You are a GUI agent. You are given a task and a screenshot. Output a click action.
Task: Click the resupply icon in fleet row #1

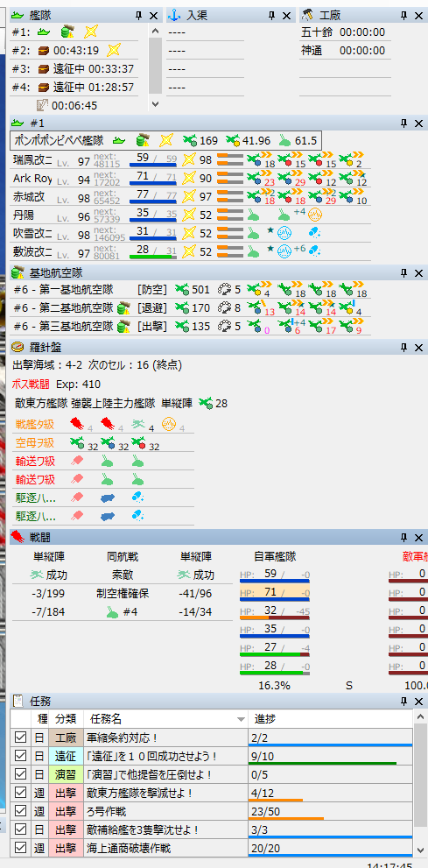click(x=68, y=32)
